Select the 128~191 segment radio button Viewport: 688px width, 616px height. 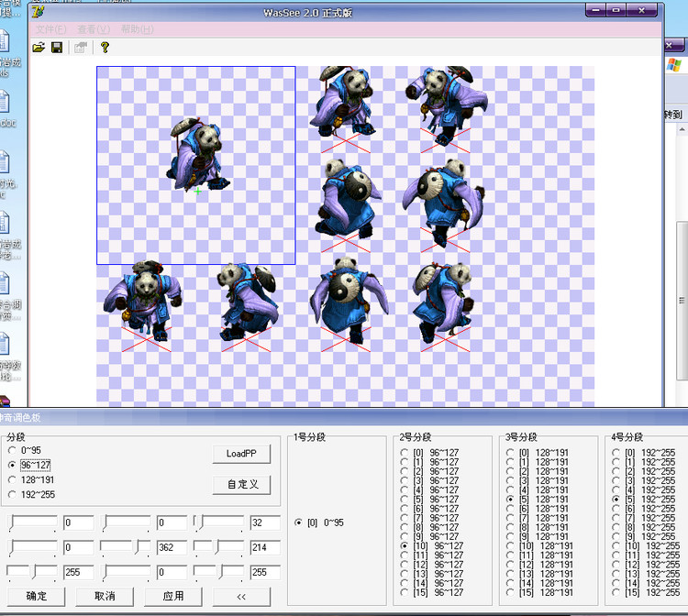(x=12, y=479)
